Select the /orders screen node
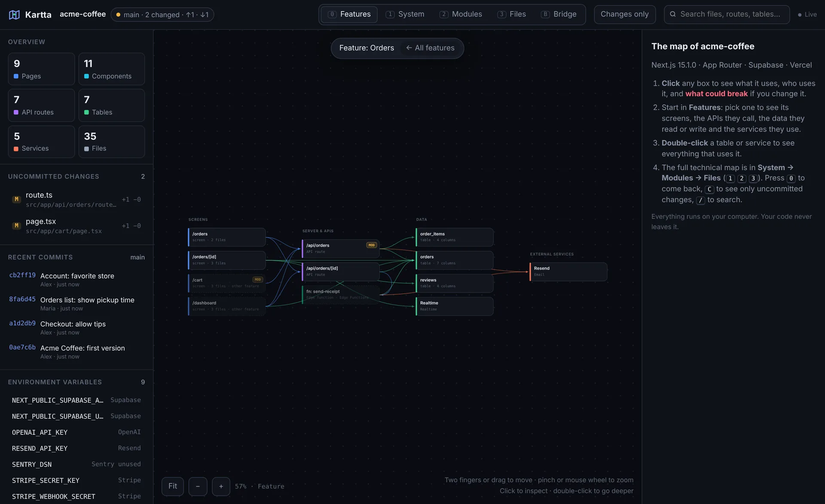 (x=227, y=237)
